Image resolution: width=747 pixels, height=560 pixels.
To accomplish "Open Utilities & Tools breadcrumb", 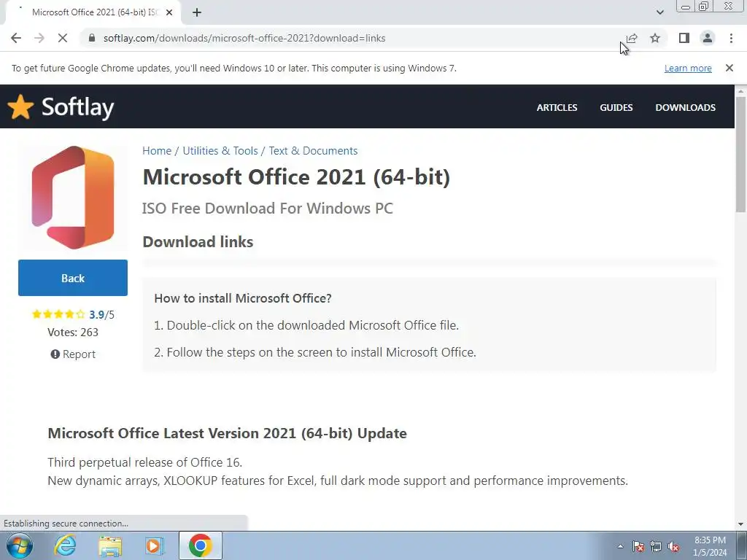I will tap(220, 151).
